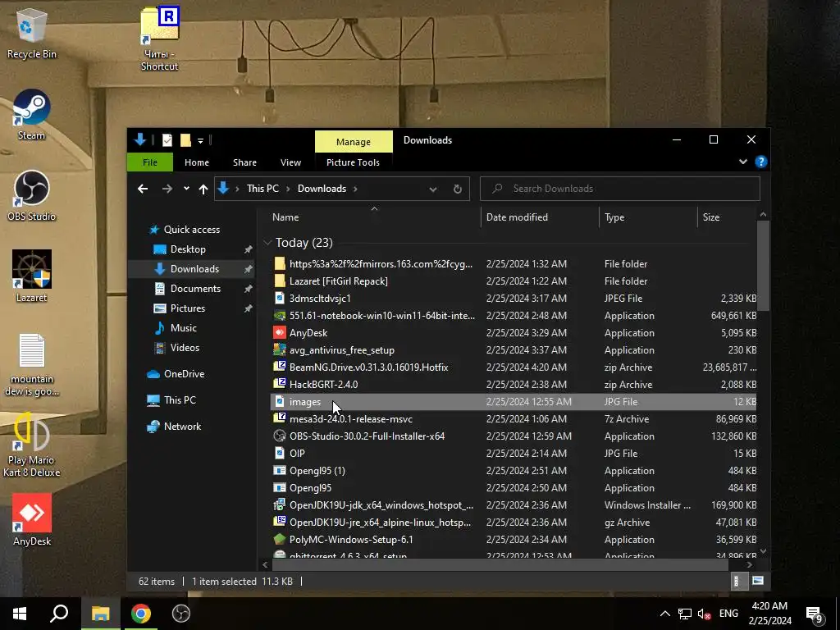
Task: Click ENG language indicator in tray
Action: click(x=728, y=614)
